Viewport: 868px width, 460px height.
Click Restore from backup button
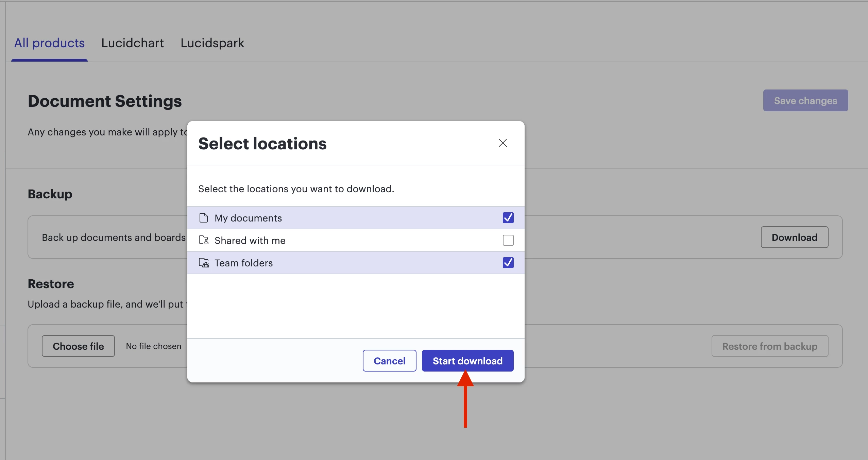(770, 346)
